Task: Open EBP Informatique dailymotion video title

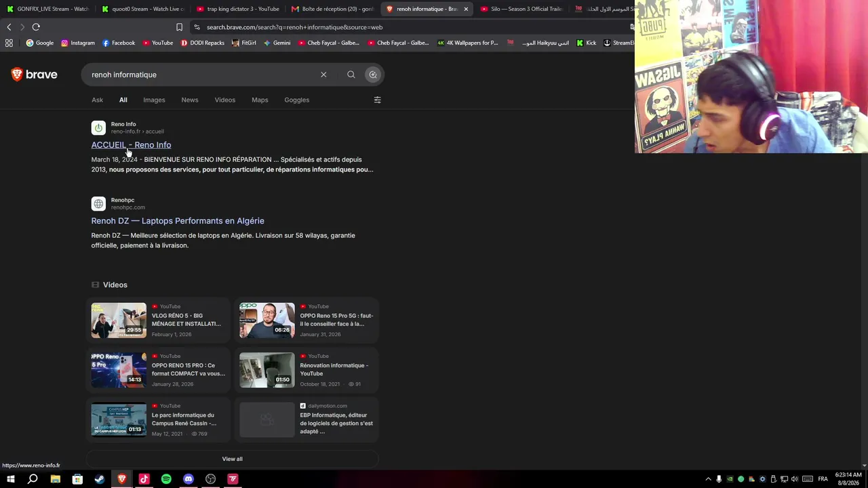Action: [x=336, y=424]
